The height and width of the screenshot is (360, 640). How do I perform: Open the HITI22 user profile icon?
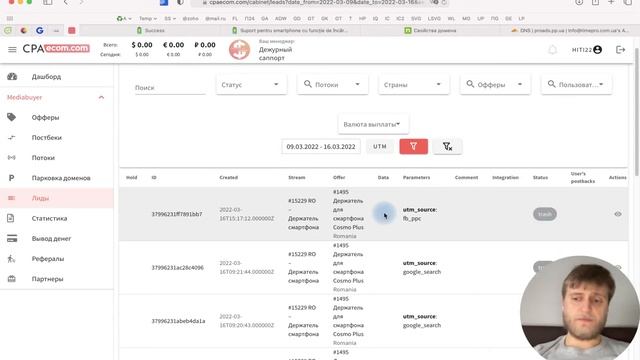tap(598, 50)
